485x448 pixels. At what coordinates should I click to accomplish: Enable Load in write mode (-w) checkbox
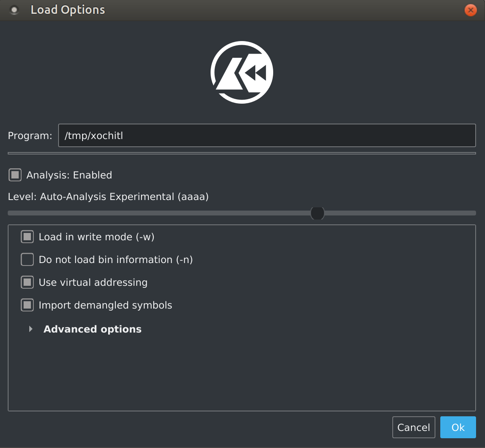point(27,237)
